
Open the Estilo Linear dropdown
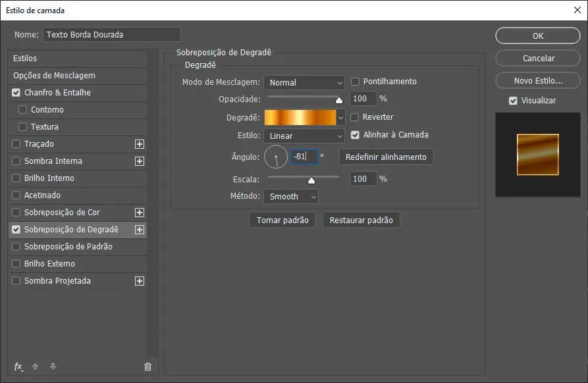point(304,136)
